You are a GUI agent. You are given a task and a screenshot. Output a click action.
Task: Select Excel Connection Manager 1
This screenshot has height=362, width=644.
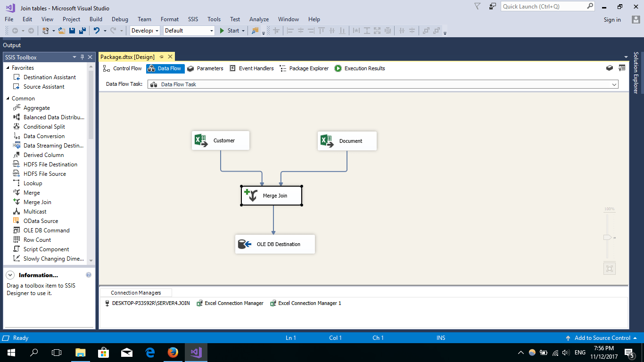click(x=305, y=303)
